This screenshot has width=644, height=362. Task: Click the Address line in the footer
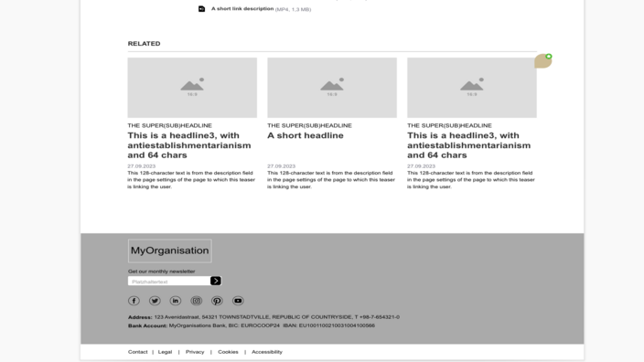263,317
